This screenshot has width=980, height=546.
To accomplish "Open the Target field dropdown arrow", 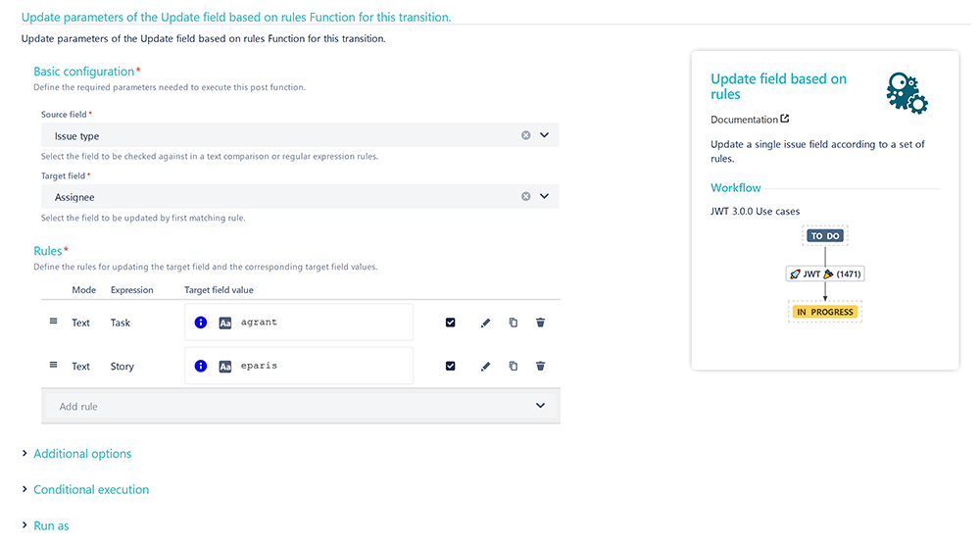I will coord(544,196).
